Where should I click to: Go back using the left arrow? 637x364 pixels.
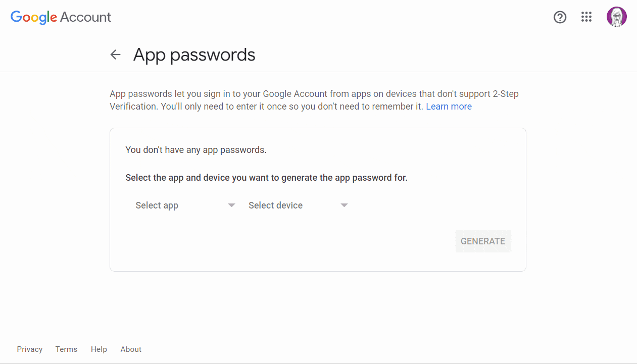[116, 55]
